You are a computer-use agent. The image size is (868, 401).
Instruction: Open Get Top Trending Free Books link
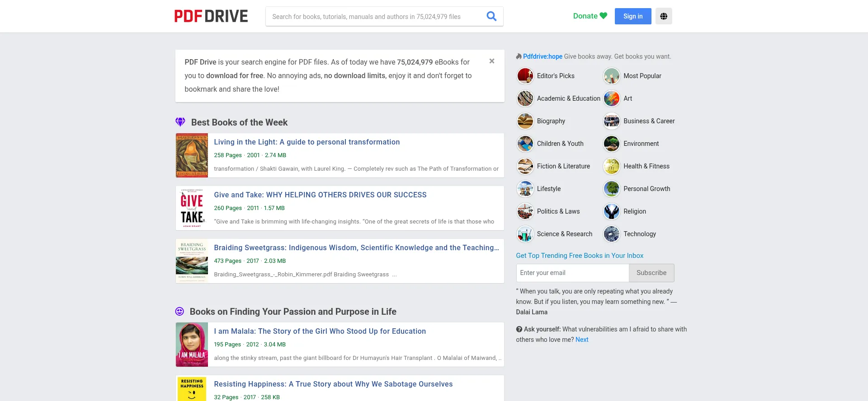[x=580, y=256]
